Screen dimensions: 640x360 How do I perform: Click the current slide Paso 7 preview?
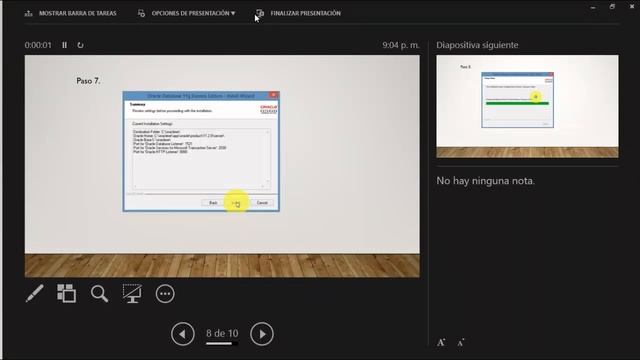[x=222, y=167]
